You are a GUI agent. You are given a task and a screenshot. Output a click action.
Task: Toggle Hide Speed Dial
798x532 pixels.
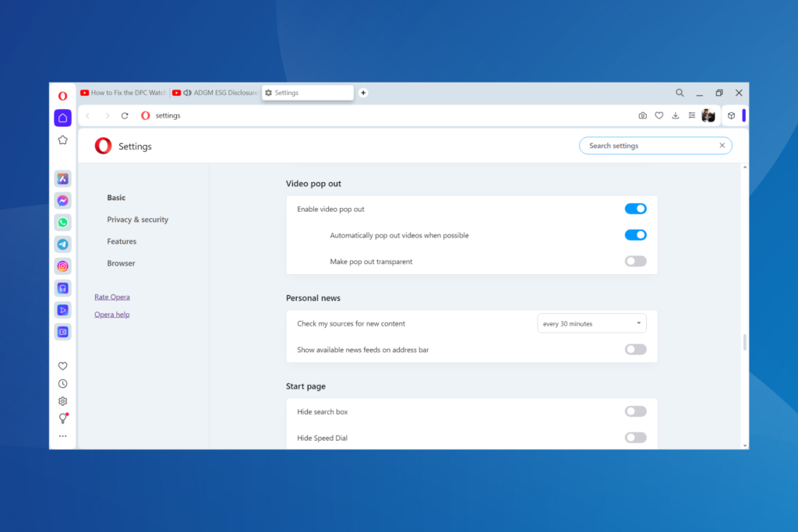point(636,438)
